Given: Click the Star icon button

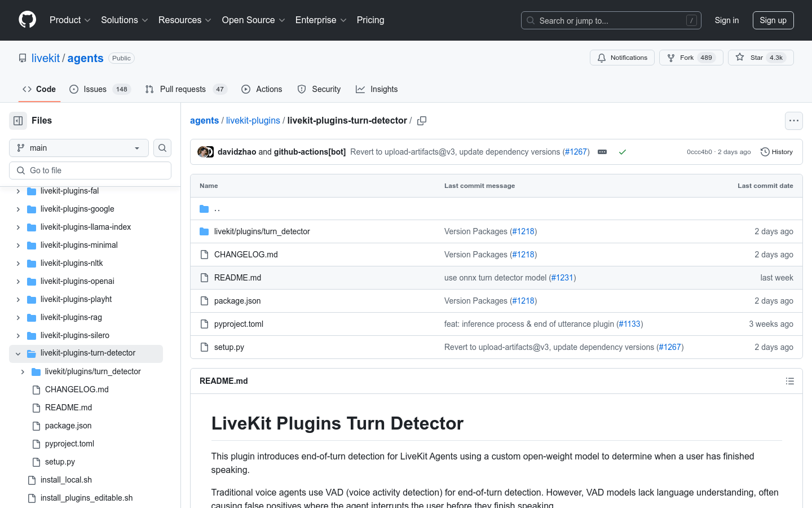Looking at the screenshot, I should point(761,58).
